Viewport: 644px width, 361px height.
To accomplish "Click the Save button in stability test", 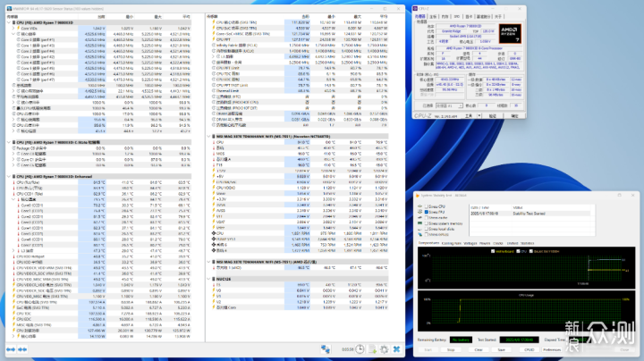I will coord(501,350).
